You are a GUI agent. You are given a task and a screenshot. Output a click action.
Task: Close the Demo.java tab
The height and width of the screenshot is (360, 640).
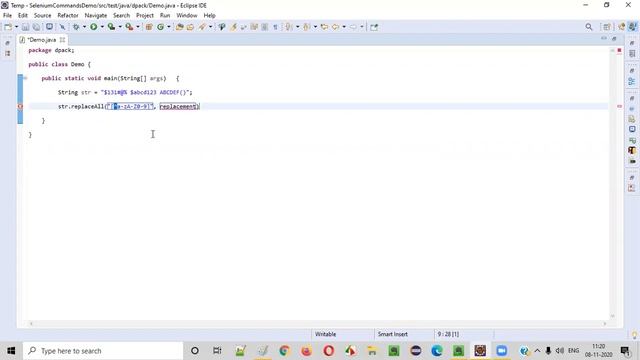tap(62, 40)
